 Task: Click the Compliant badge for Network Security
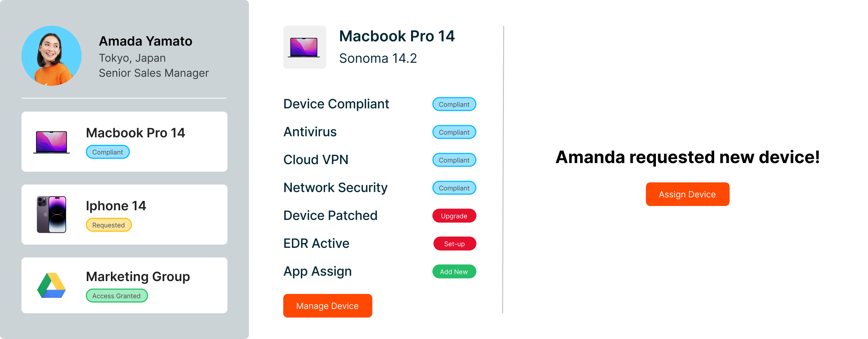(454, 188)
